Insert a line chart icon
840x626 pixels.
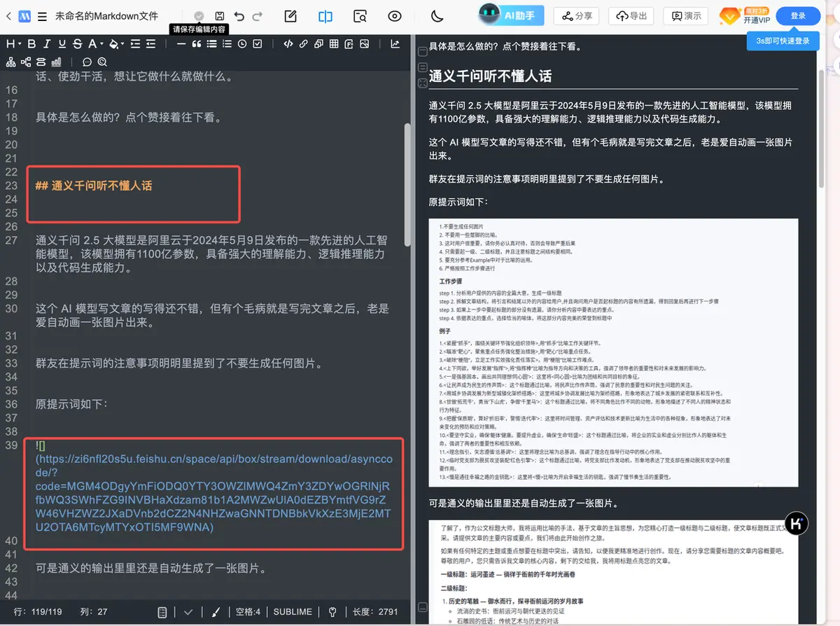pos(395,44)
